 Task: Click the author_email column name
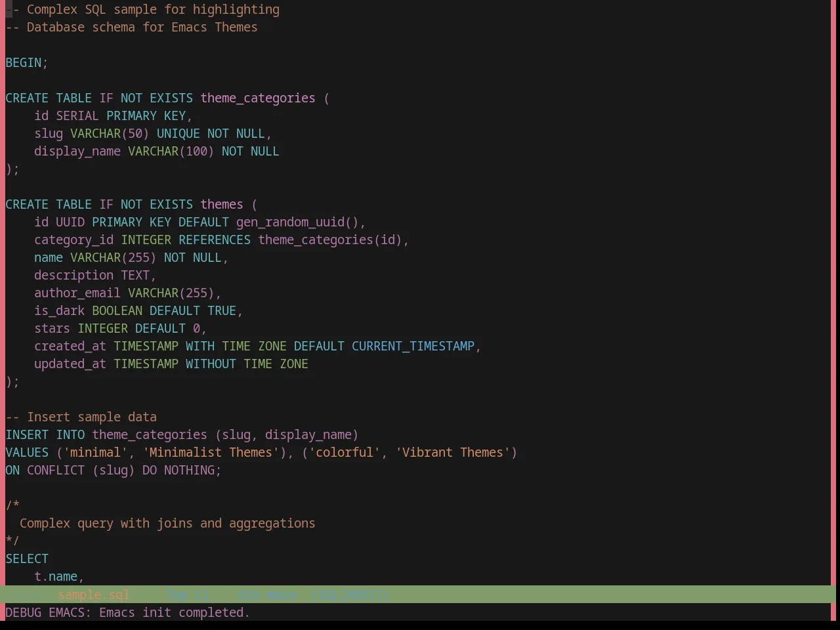pyautogui.click(x=77, y=293)
